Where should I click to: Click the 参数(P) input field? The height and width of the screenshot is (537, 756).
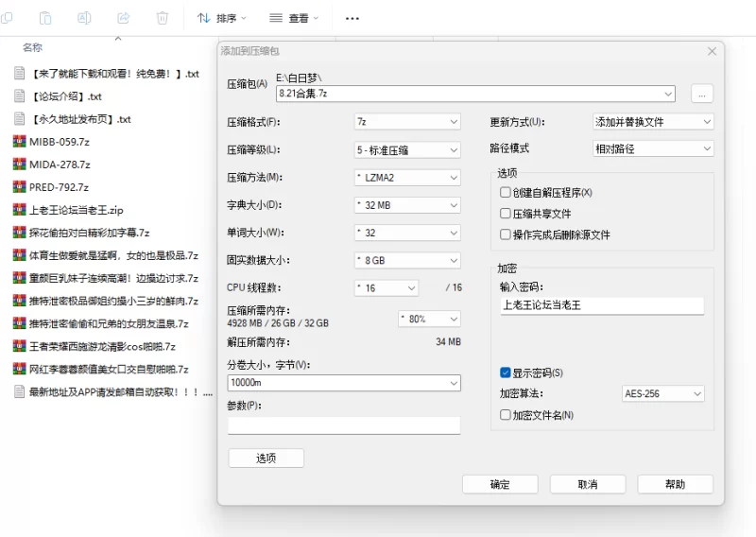click(344, 425)
